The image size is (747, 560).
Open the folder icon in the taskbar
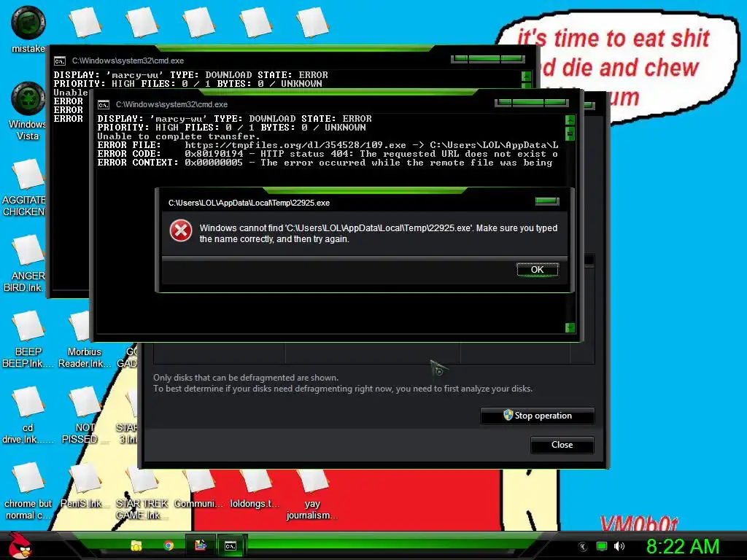click(x=136, y=545)
